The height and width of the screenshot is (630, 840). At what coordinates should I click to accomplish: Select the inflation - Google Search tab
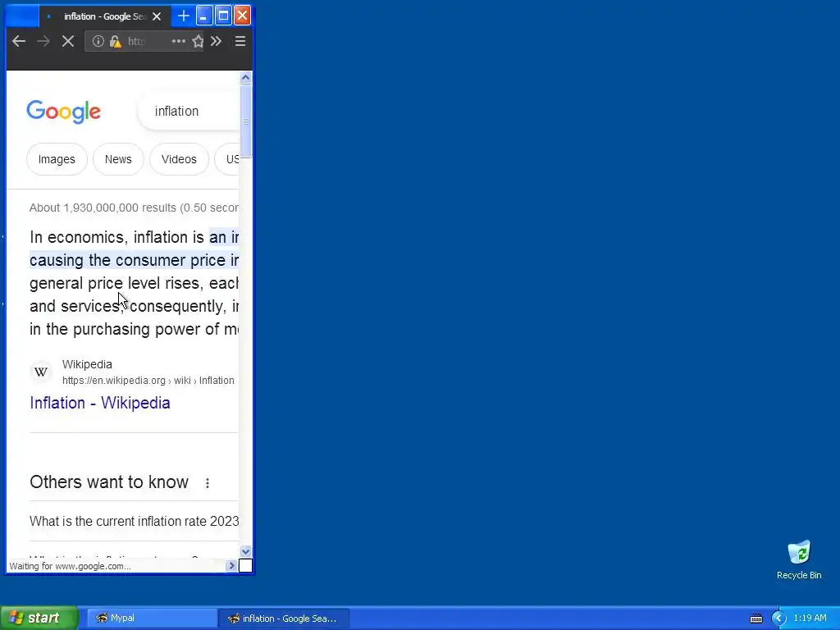pos(104,16)
